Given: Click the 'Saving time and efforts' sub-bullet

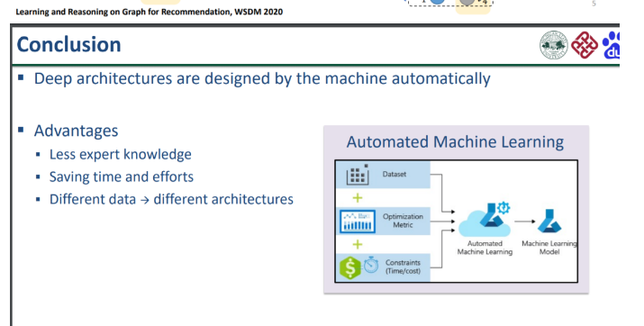Looking at the screenshot, I should [x=122, y=177].
